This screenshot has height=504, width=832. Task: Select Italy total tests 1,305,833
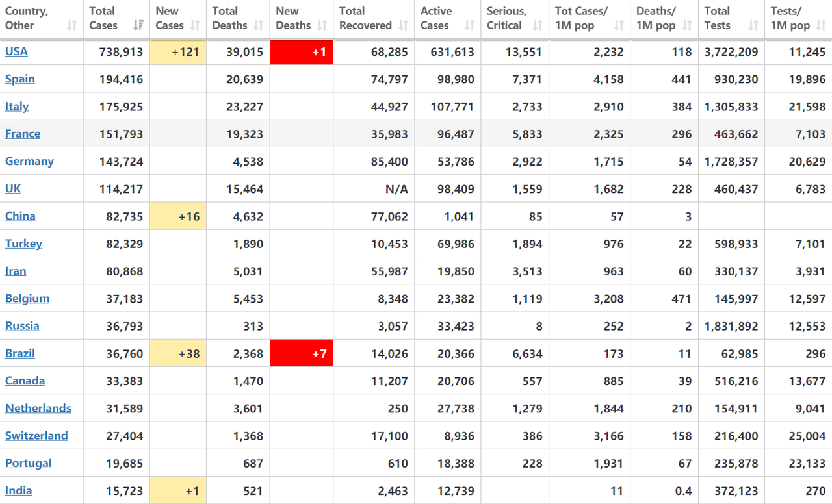click(x=731, y=107)
